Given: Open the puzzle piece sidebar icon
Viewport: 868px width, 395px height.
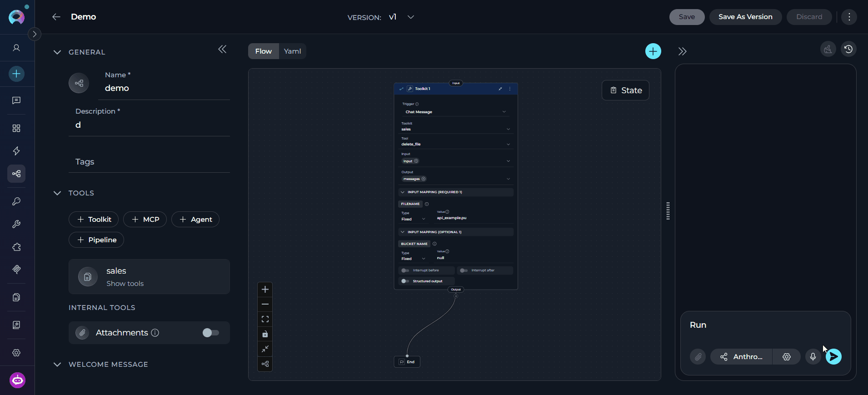Looking at the screenshot, I should point(16,247).
